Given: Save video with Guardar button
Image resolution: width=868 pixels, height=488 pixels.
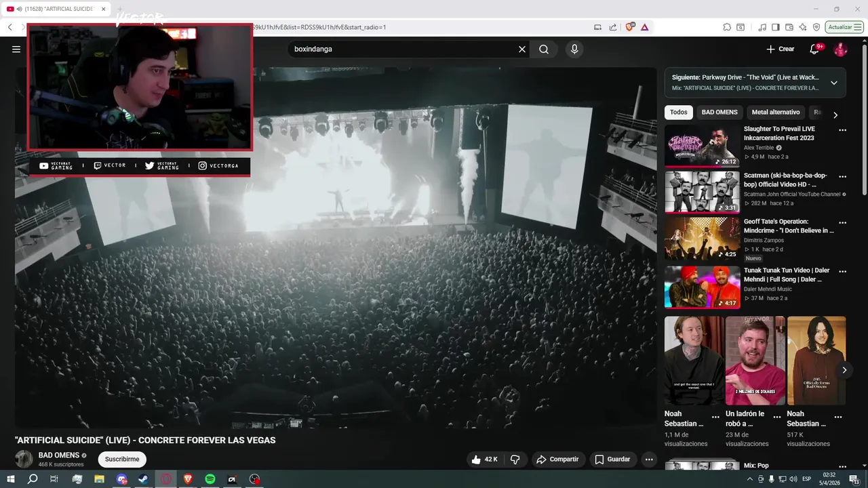Looking at the screenshot, I should coord(612,460).
